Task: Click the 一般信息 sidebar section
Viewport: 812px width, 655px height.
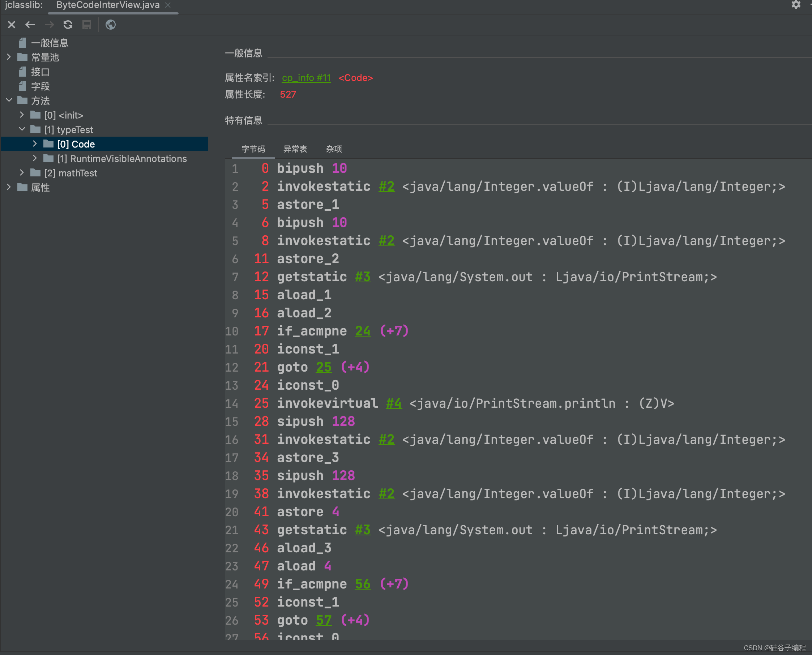Action: (51, 43)
